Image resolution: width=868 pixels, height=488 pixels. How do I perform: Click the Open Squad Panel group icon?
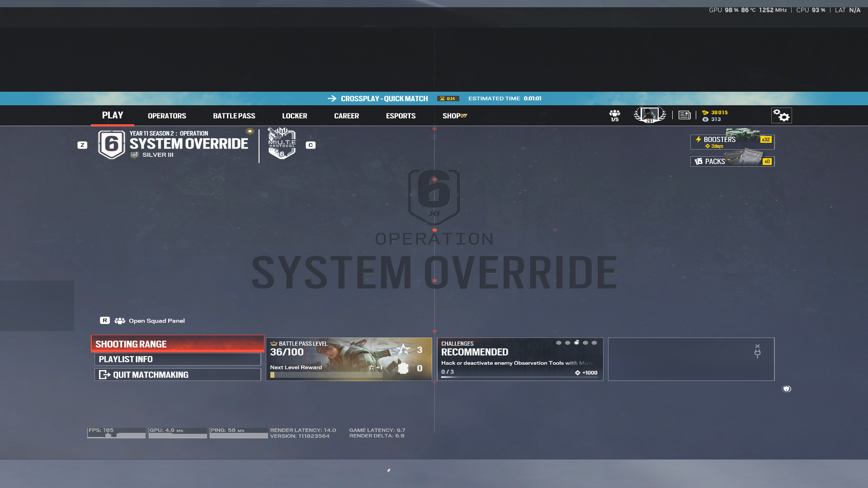[x=120, y=321]
